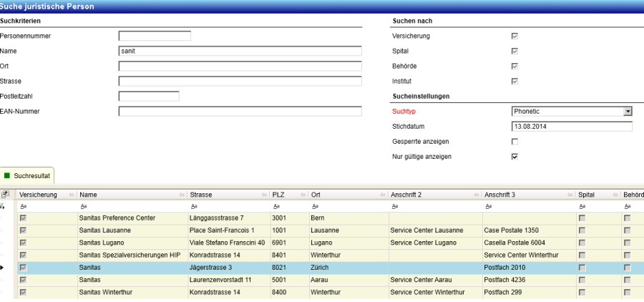Toggle Spital checkbox in Sanitas Preference Center row
Screen dimensions: 644x302
[x=582, y=218]
